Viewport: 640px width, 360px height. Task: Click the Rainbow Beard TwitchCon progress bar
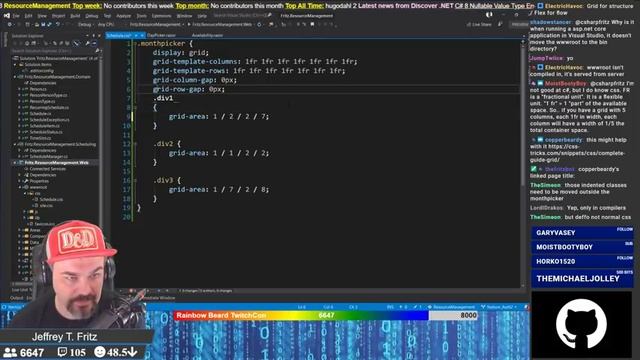(x=326, y=315)
